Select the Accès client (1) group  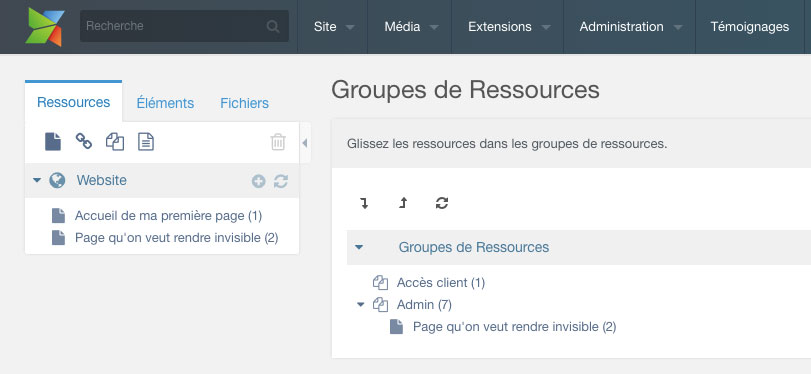[441, 283]
